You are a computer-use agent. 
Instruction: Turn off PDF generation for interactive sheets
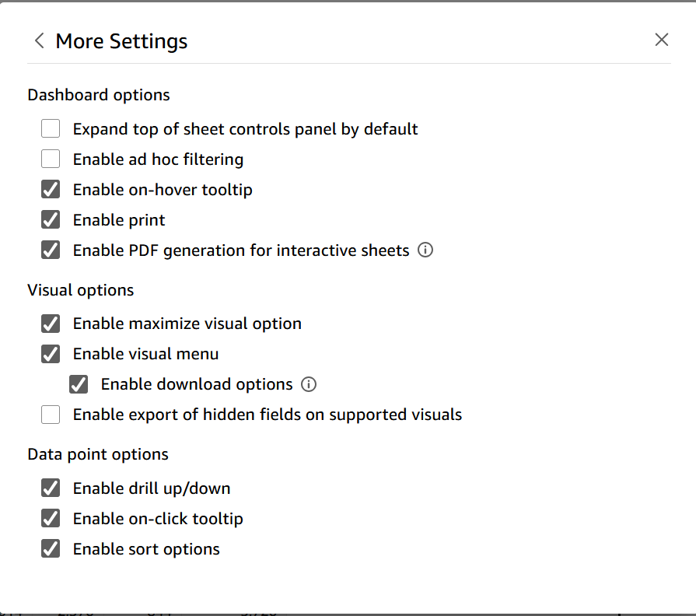(x=51, y=250)
